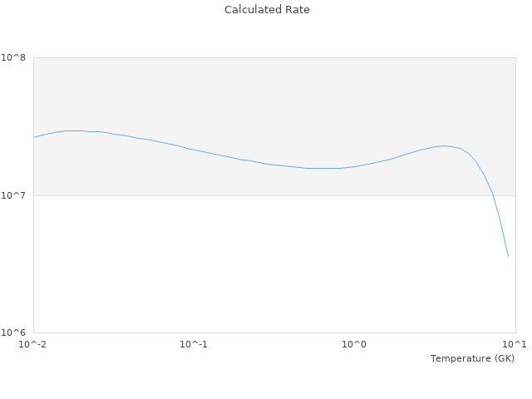Click the "Temperature (GK)" axis title
The image size is (532, 399).
coord(472,358)
